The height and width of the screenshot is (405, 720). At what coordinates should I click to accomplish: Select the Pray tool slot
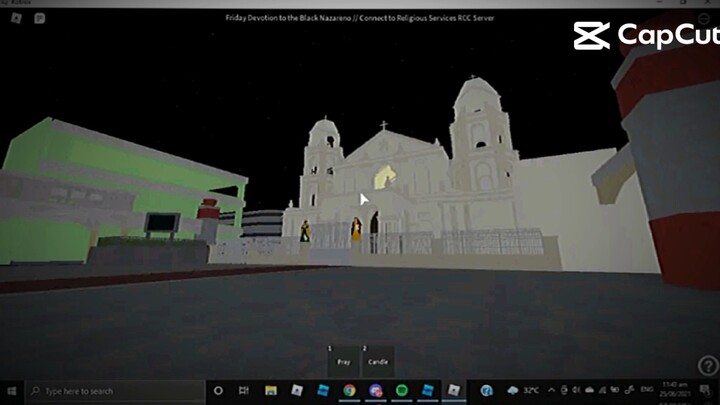344,362
